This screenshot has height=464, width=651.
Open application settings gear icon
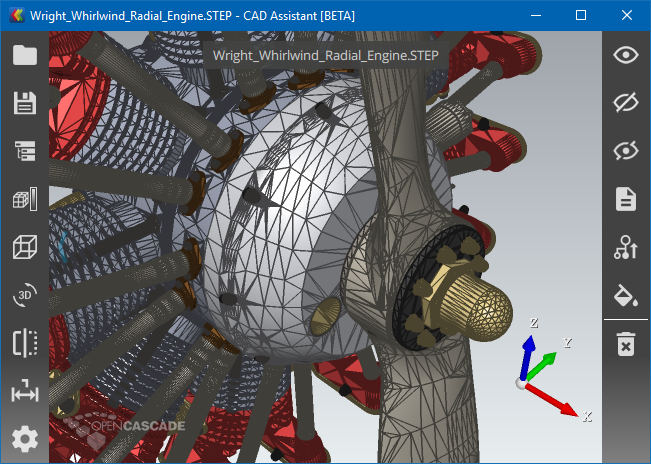click(25, 439)
